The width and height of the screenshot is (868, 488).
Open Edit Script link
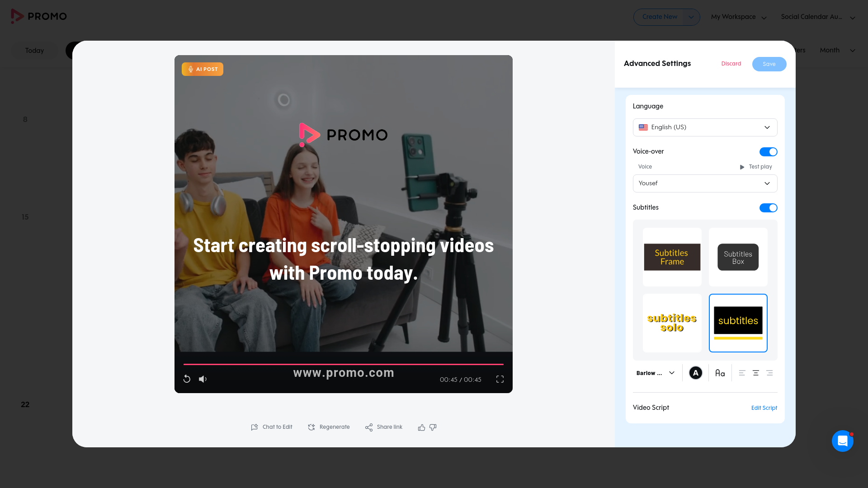[764, 408]
